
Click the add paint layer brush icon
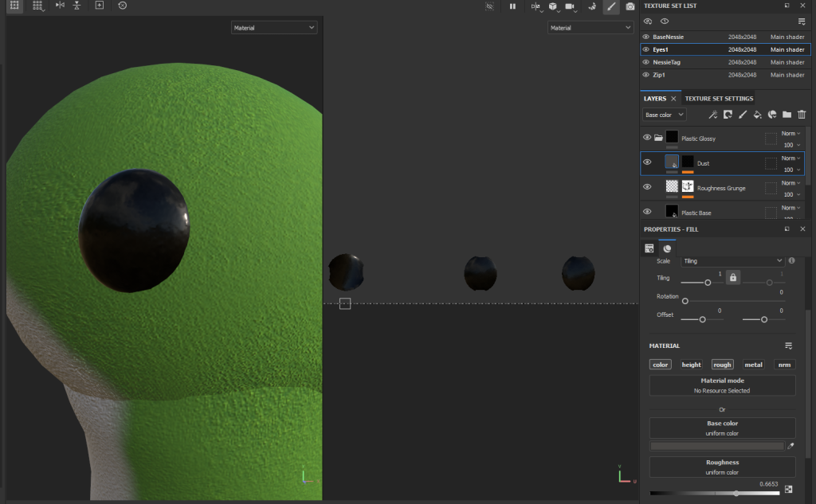click(x=743, y=115)
